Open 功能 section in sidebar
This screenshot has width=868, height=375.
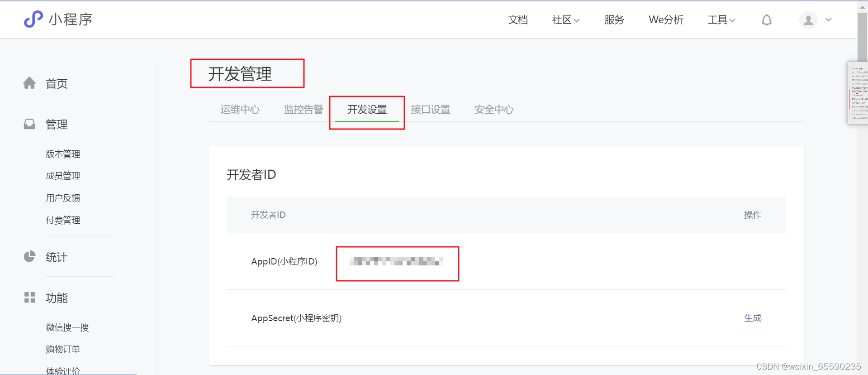(x=57, y=298)
